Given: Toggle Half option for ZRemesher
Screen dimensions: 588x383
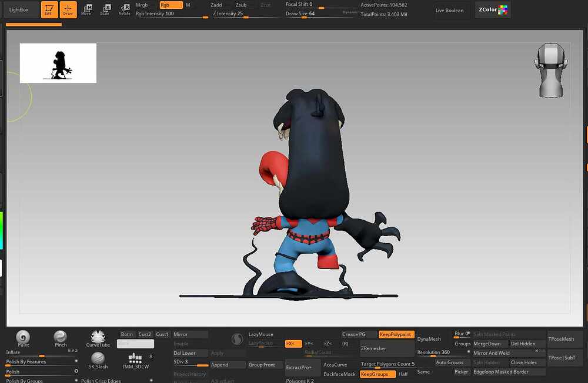Looking at the screenshot, I should tap(403, 374).
